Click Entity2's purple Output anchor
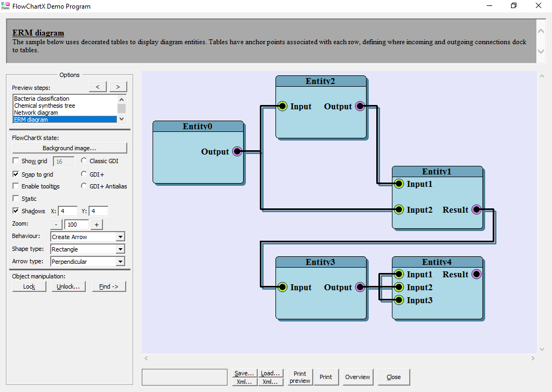Image resolution: width=552 pixels, height=392 pixels. (360, 107)
